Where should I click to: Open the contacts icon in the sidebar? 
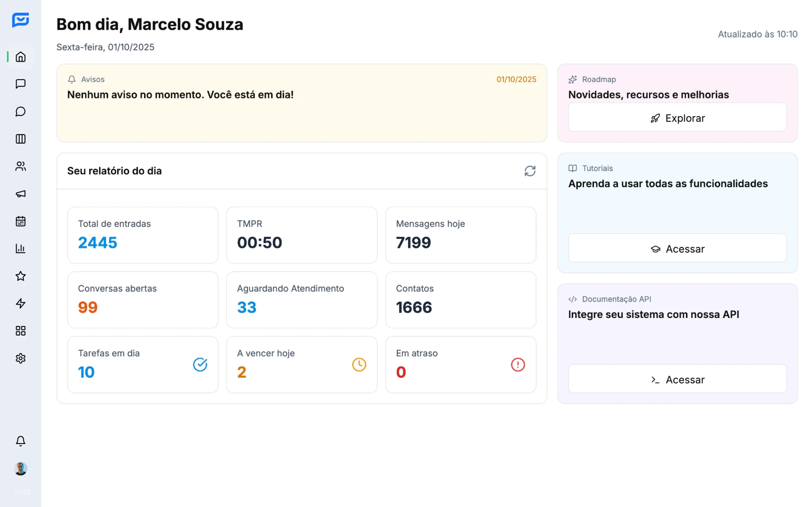click(x=21, y=166)
